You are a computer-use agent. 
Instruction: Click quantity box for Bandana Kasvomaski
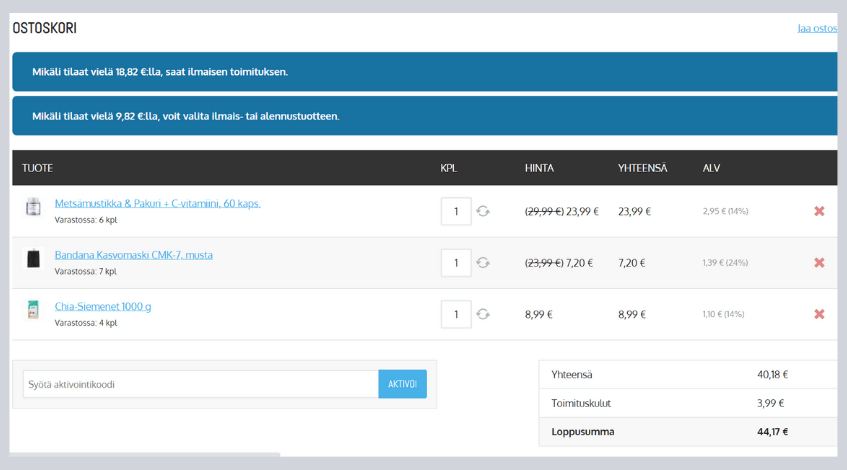coord(455,263)
